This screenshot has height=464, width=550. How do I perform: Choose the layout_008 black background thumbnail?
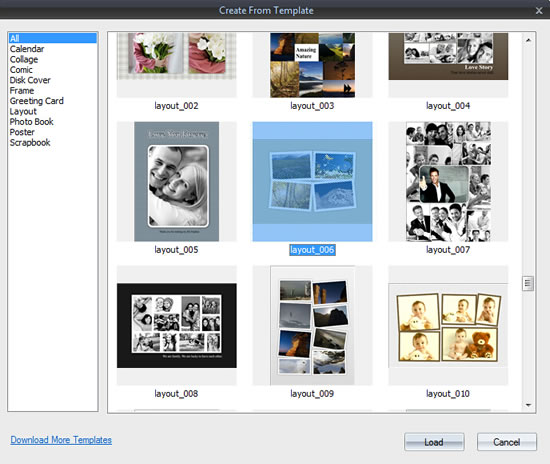click(177, 325)
